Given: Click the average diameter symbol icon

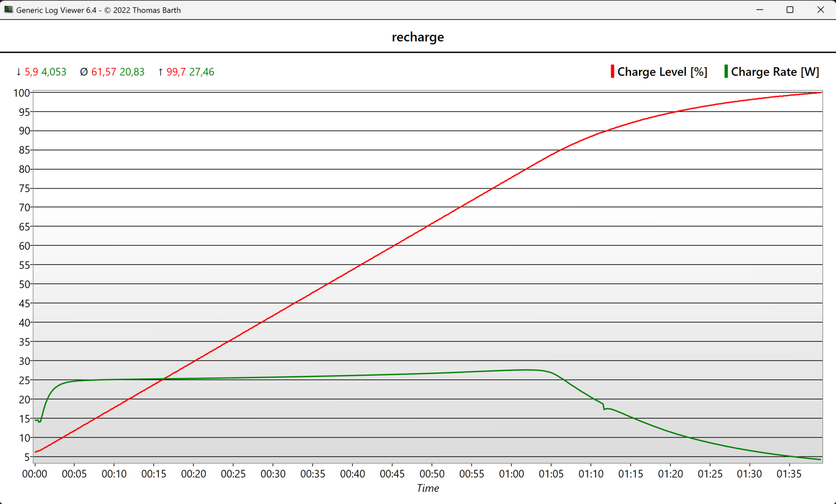Looking at the screenshot, I should tap(84, 72).
